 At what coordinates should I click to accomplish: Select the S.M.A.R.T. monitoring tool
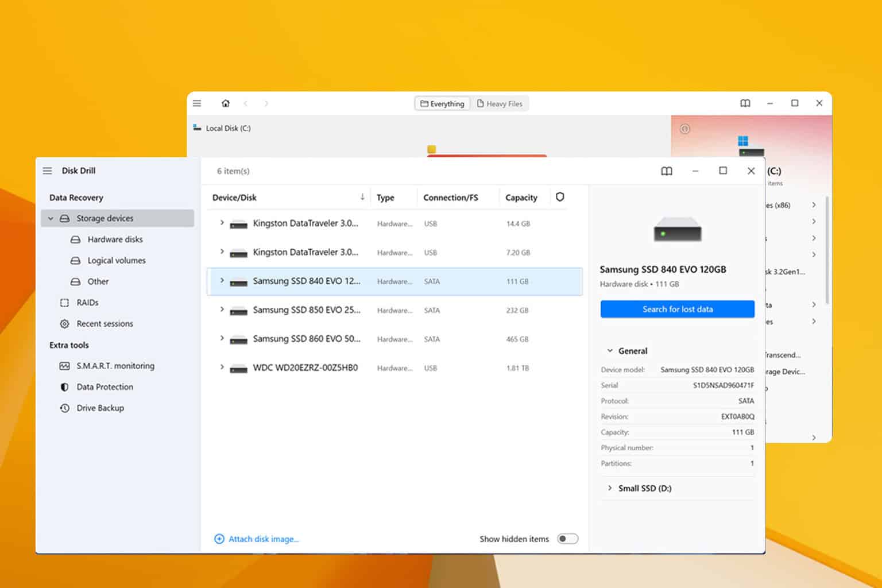tap(115, 366)
